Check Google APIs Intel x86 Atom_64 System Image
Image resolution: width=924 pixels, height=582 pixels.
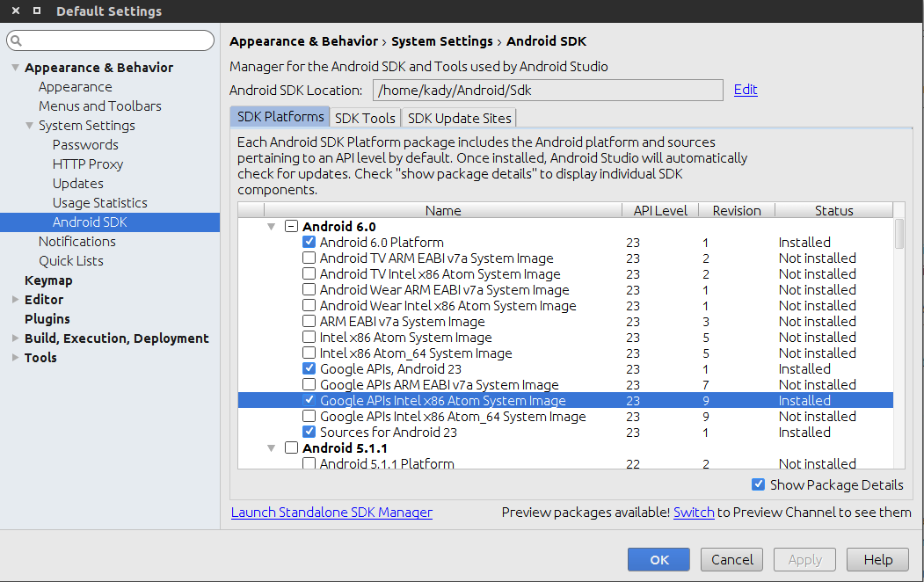(x=309, y=417)
